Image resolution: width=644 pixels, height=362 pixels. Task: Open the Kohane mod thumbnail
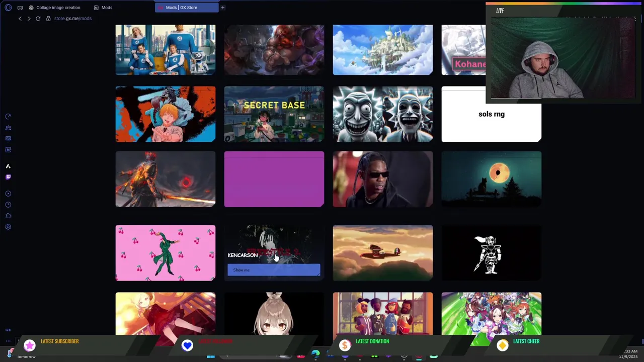pyautogui.click(x=463, y=50)
